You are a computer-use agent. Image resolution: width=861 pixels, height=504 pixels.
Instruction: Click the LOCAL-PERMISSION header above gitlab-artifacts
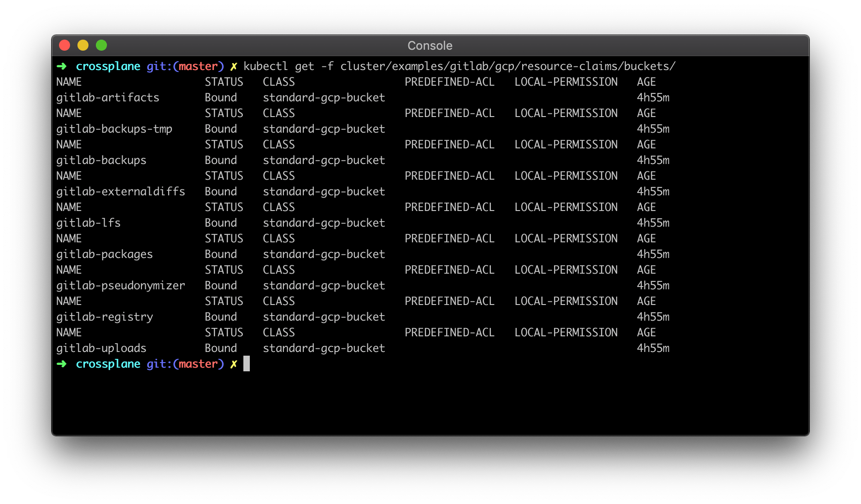tap(566, 82)
